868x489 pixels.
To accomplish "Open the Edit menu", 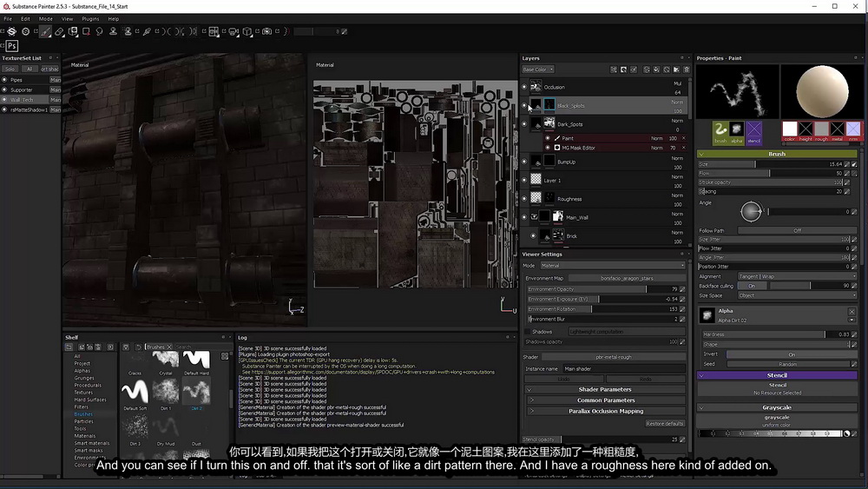I will pyautogui.click(x=25, y=19).
